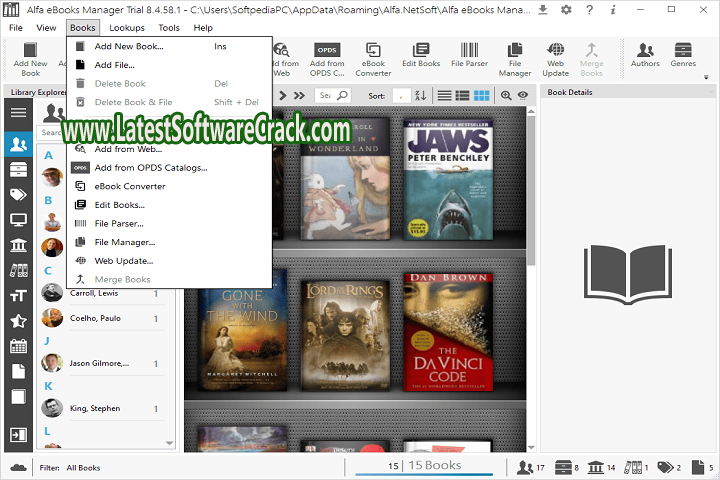
Task: Click the hamburger menu icon in sidebar
Action: point(18,112)
